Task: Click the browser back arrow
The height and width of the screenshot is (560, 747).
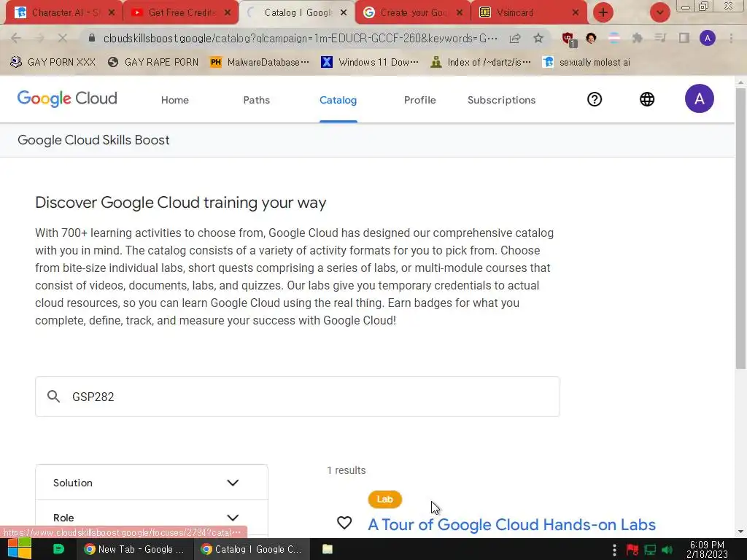Action: (16, 38)
